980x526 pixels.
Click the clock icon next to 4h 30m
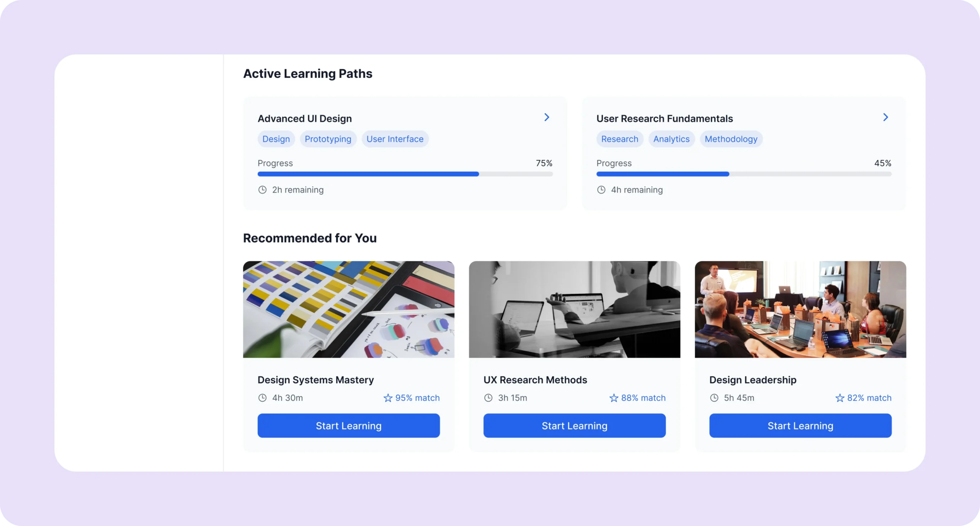tap(262, 398)
